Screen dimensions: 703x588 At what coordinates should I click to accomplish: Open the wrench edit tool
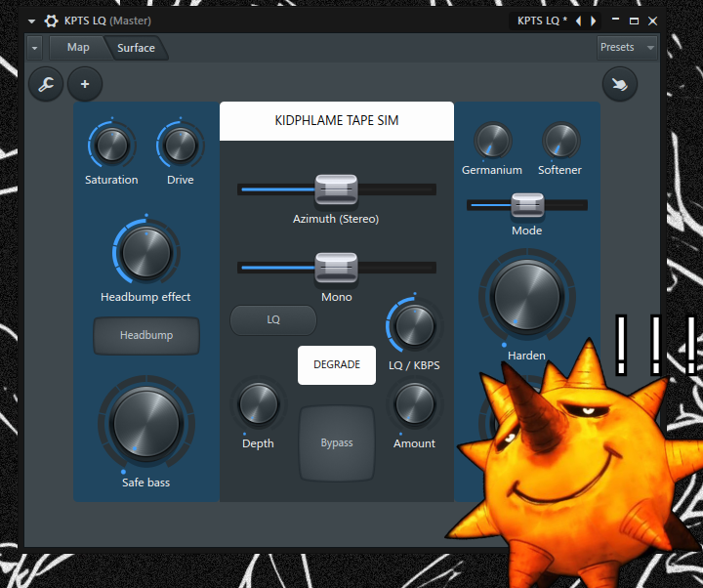click(46, 84)
